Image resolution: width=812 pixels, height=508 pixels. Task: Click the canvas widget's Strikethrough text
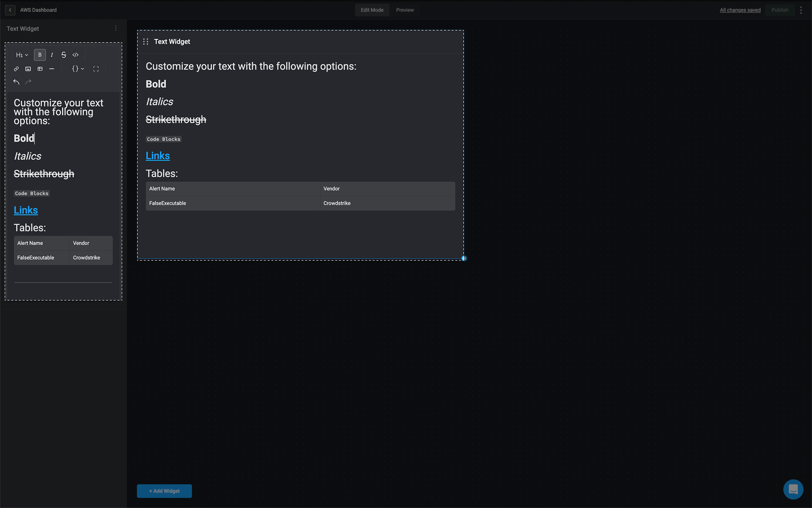(176, 120)
